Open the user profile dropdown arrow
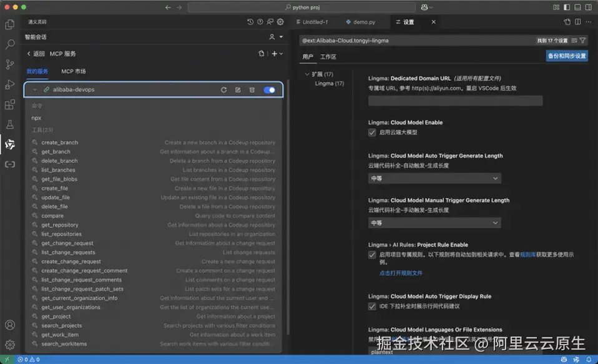The height and width of the screenshot is (364, 598). click(281, 37)
